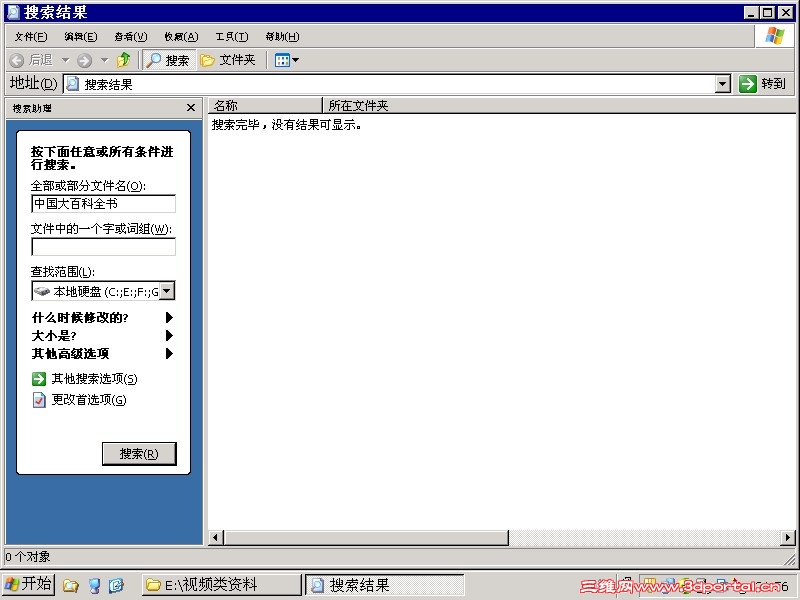
Task: Click the 开始 (Start) button
Action: [27, 584]
